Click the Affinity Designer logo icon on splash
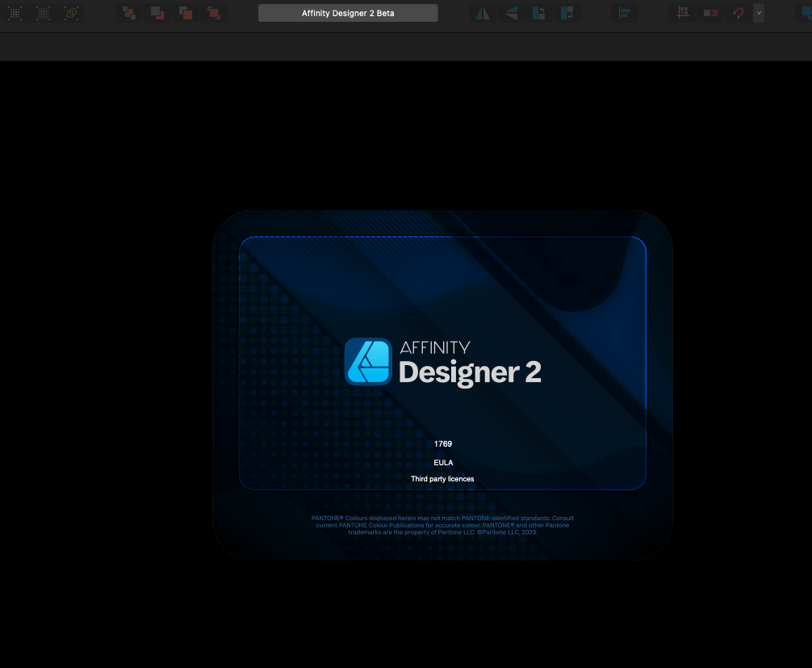 click(368, 362)
